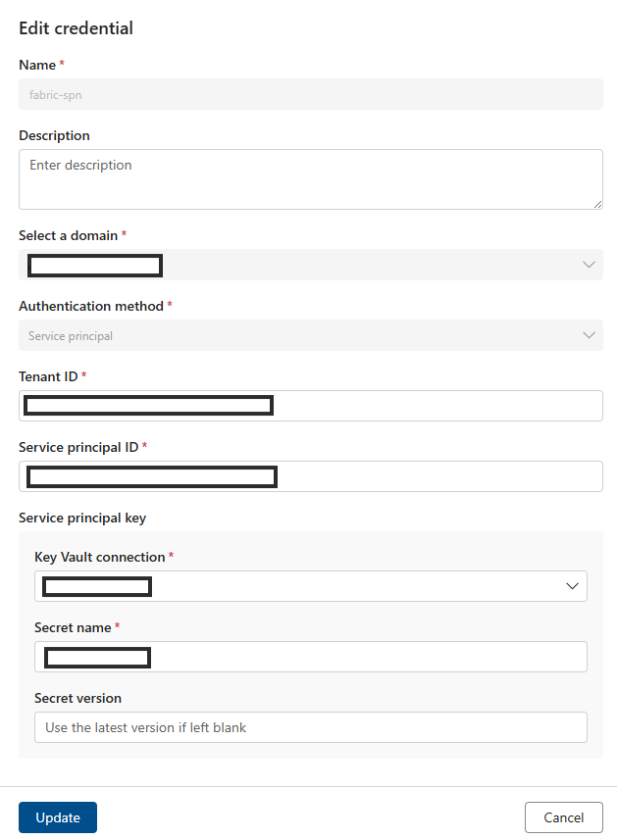Expand the Key Vault connection combo box
617x840 pixels.
pos(310,586)
